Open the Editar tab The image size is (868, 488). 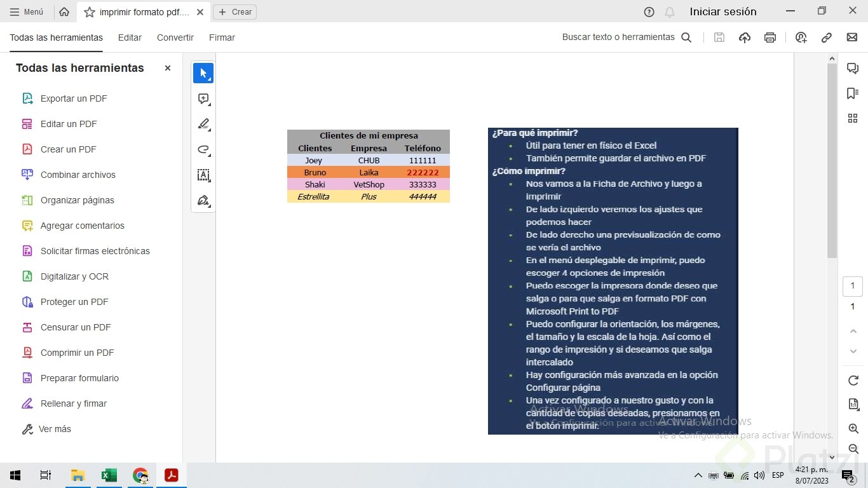[130, 37]
